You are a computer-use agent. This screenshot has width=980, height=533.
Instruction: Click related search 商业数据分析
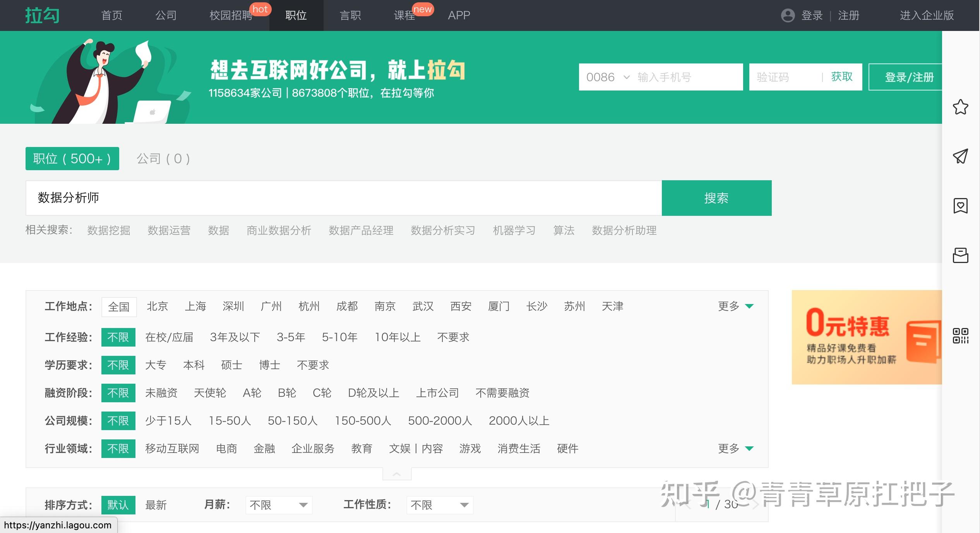(279, 231)
